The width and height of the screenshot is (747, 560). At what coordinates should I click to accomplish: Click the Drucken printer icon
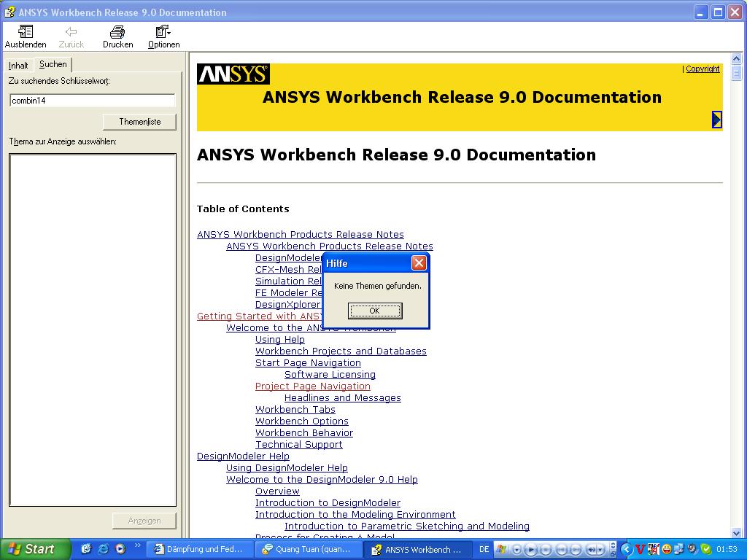pyautogui.click(x=117, y=32)
